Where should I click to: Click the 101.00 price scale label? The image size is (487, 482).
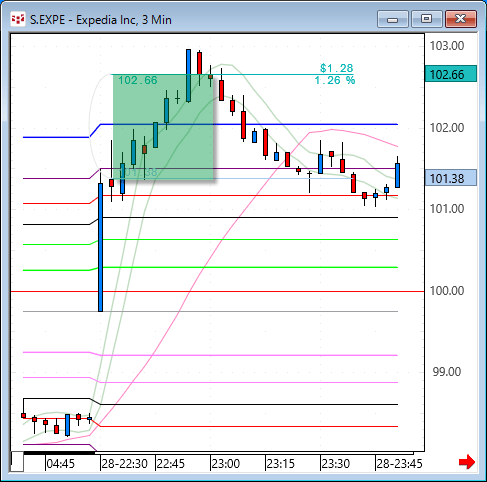(447, 209)
